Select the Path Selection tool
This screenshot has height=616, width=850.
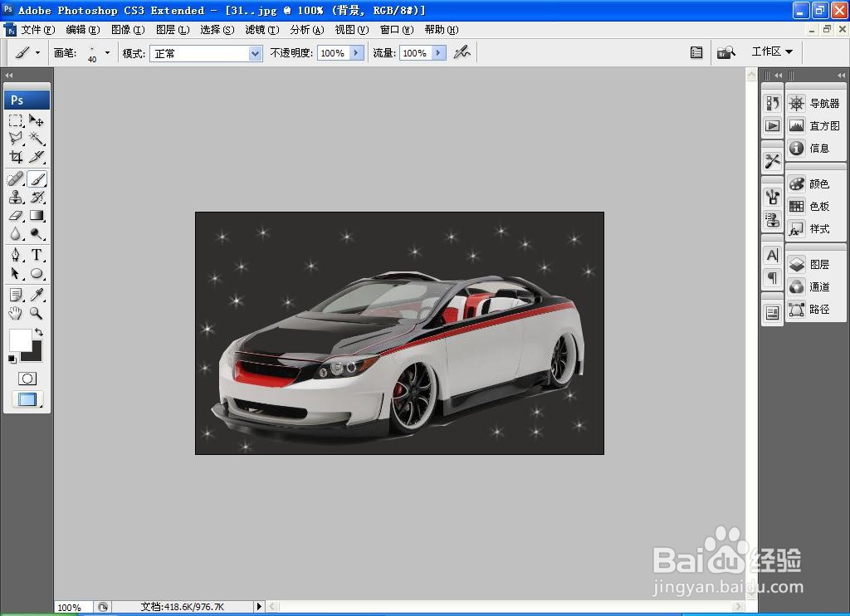click(x=16, y=273)
